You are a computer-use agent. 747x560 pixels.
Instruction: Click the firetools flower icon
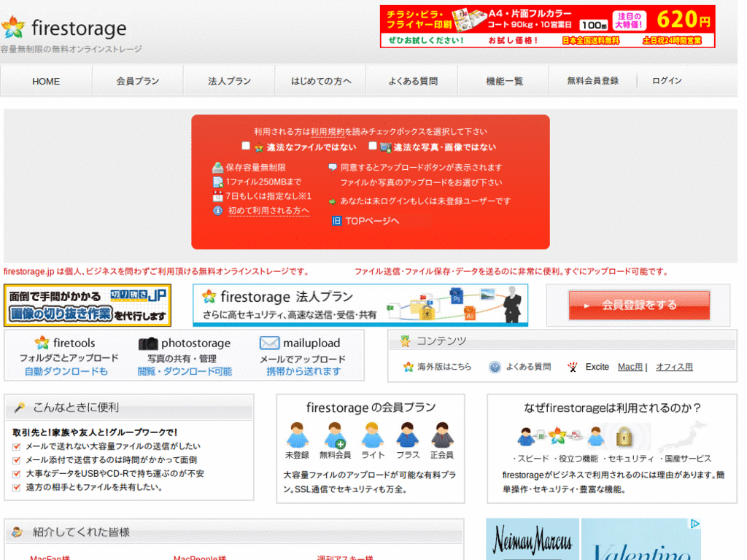[42, 343]
